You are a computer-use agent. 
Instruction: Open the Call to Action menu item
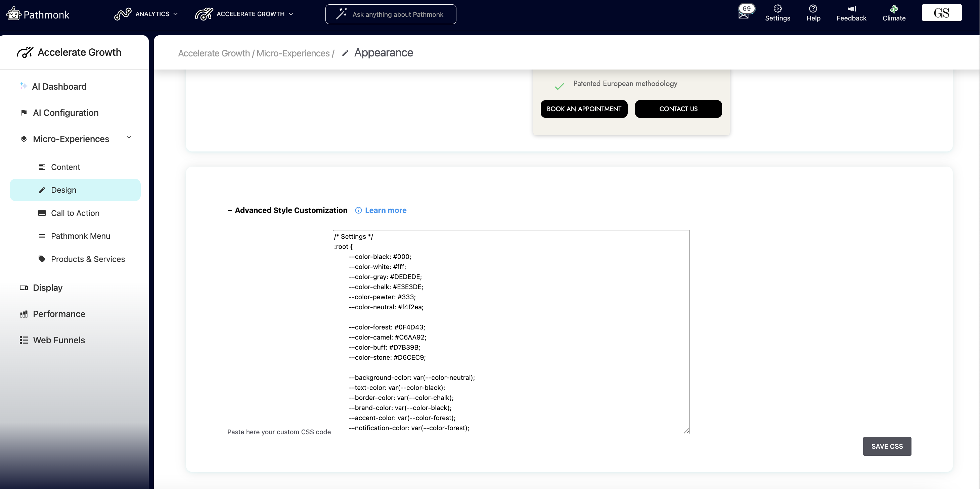(x=75, y=213)
